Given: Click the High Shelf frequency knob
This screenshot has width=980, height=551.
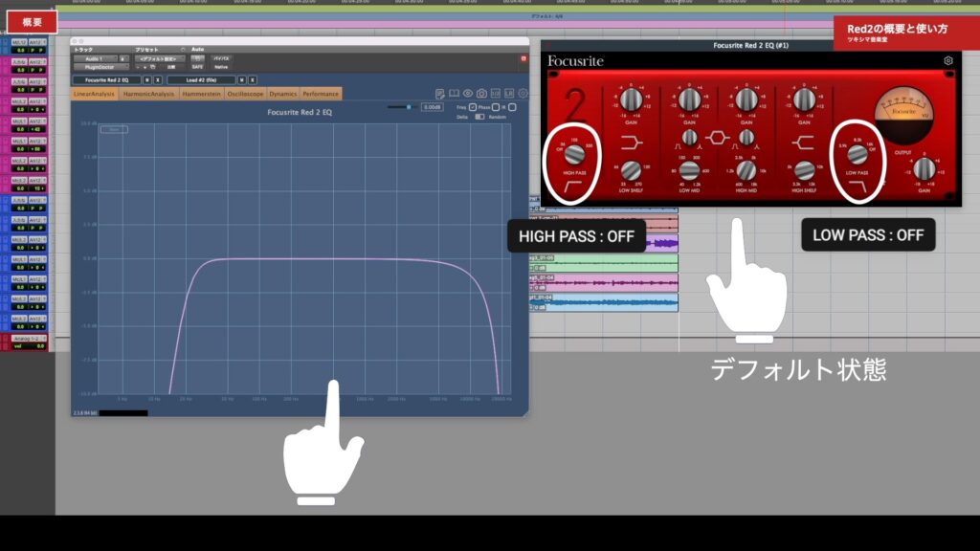Looking at the screenshot, I should pyautogui.click(x=804, y=170).
